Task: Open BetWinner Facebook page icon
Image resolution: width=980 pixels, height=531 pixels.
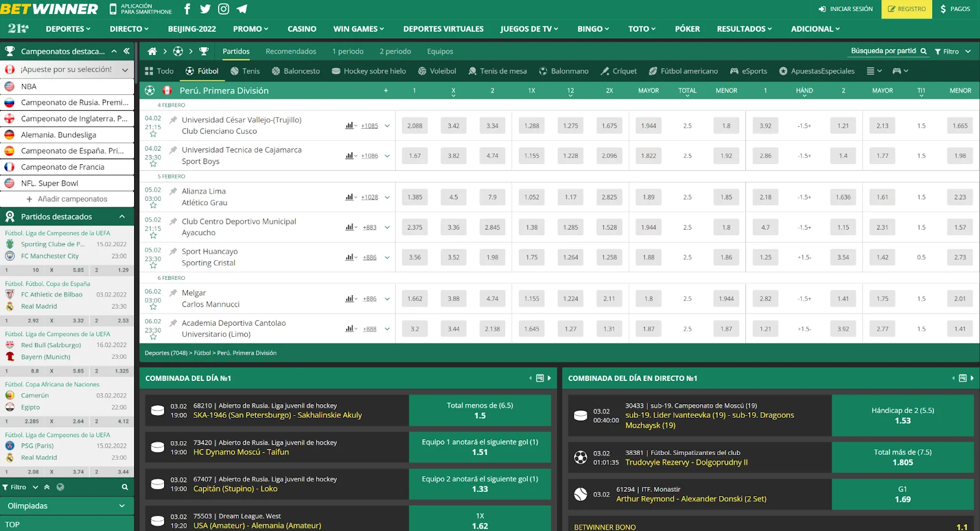Action: click(x=187, y=9)
